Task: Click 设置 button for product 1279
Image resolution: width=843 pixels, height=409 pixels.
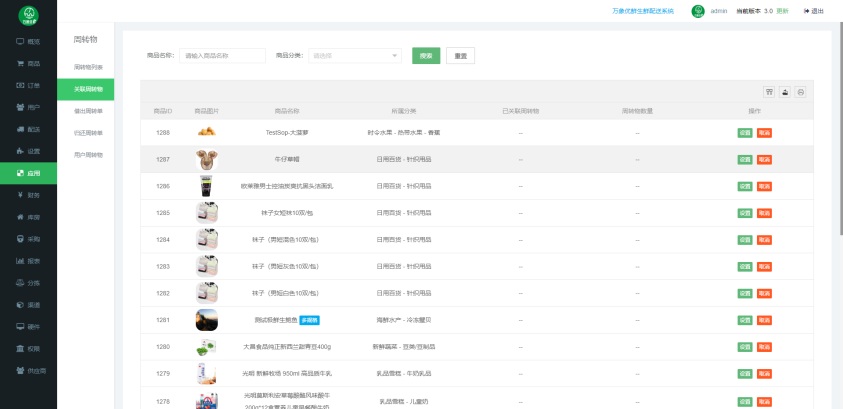Action: [745, 374]
